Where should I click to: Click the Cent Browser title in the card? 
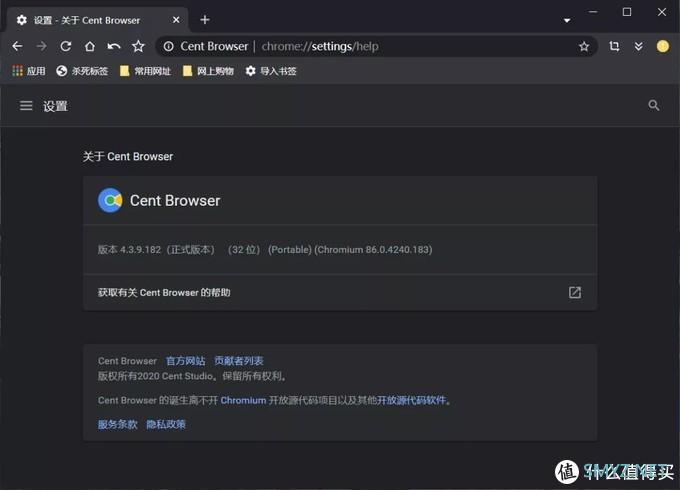click(x=175, y=200)
